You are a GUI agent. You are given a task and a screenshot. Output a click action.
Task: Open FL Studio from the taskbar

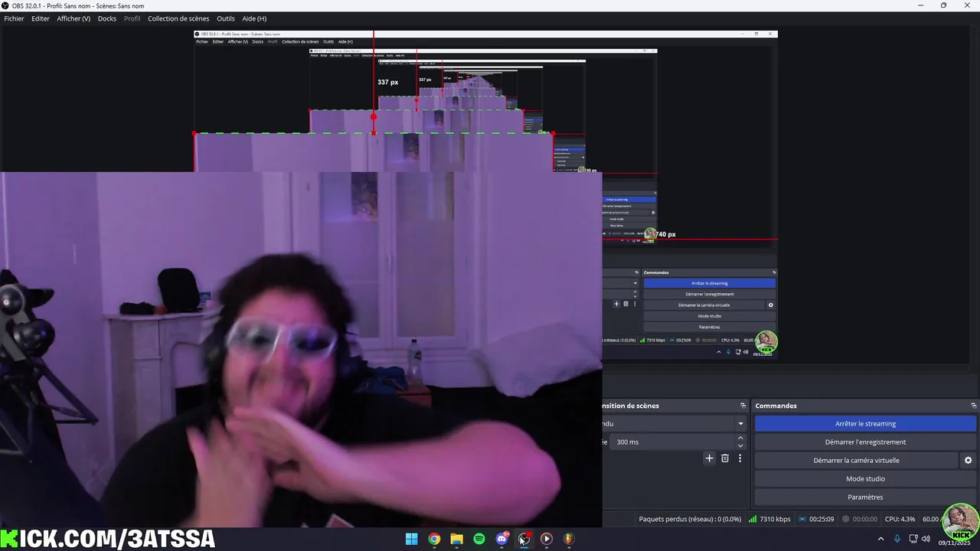click(x=569, y=539)
